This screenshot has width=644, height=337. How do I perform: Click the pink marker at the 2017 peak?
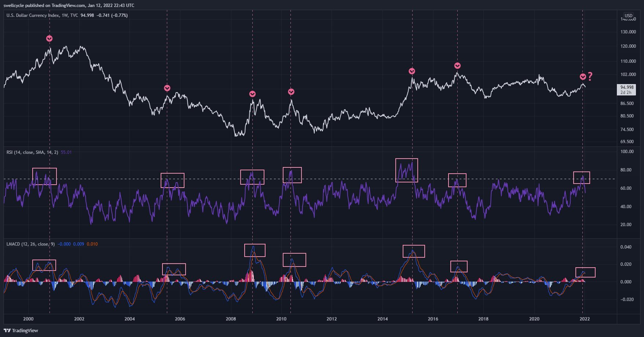457,66
